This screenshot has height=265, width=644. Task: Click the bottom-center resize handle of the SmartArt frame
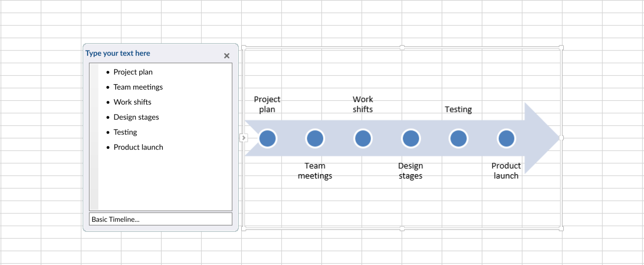point(402,229)
